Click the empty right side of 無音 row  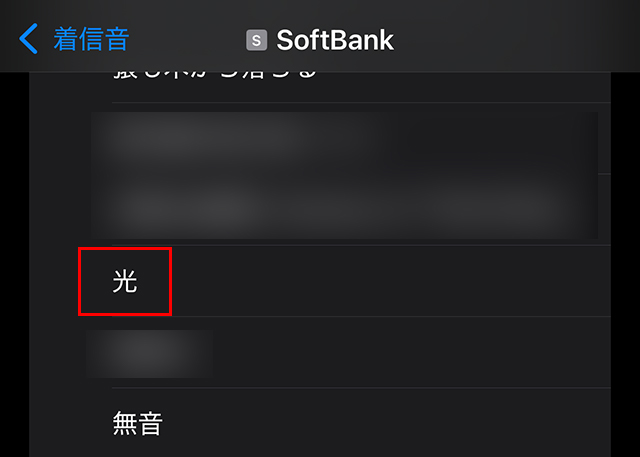[388, 423]
